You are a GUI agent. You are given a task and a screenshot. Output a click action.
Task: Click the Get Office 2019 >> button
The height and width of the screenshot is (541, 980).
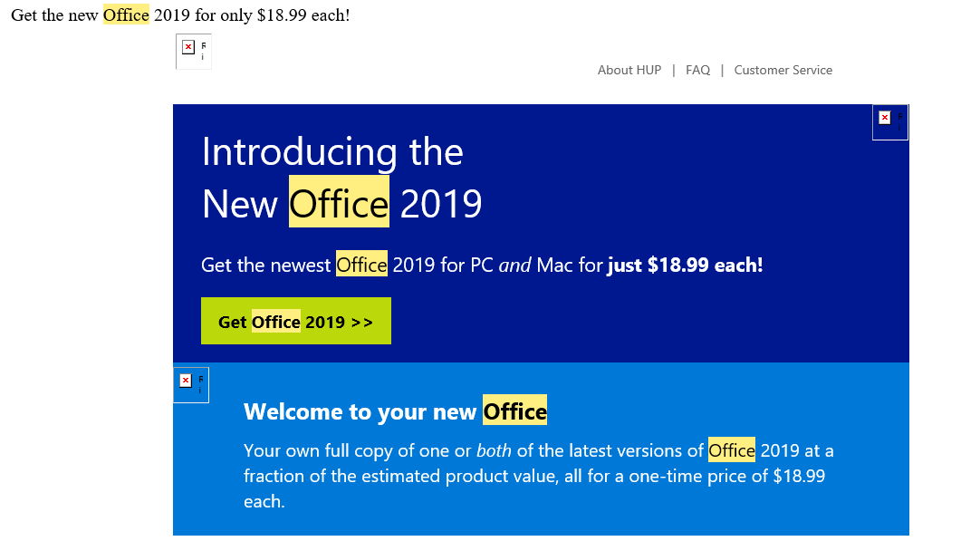click(x=295, y=321)
